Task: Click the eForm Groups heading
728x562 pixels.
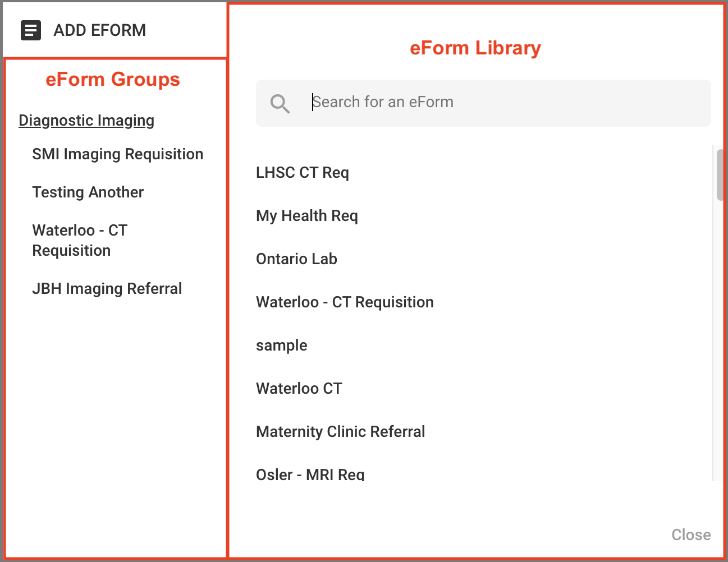Action: coord(113,79)
